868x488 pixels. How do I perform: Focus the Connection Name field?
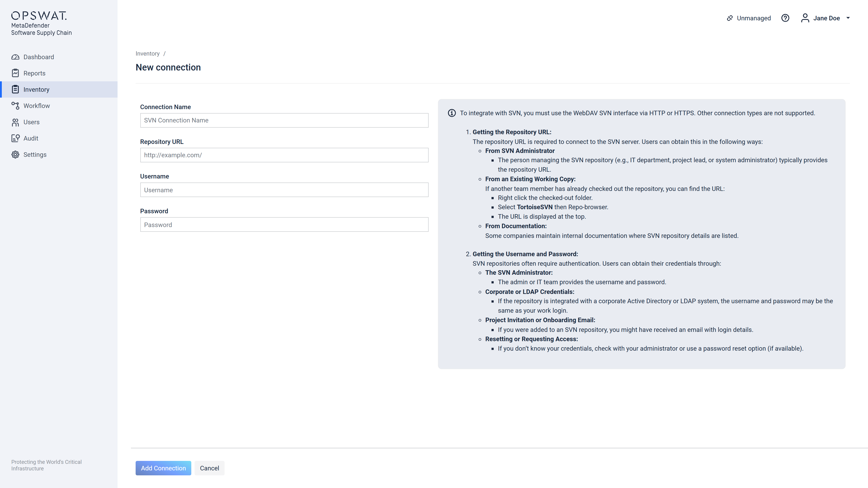click(x=284, y=120)
